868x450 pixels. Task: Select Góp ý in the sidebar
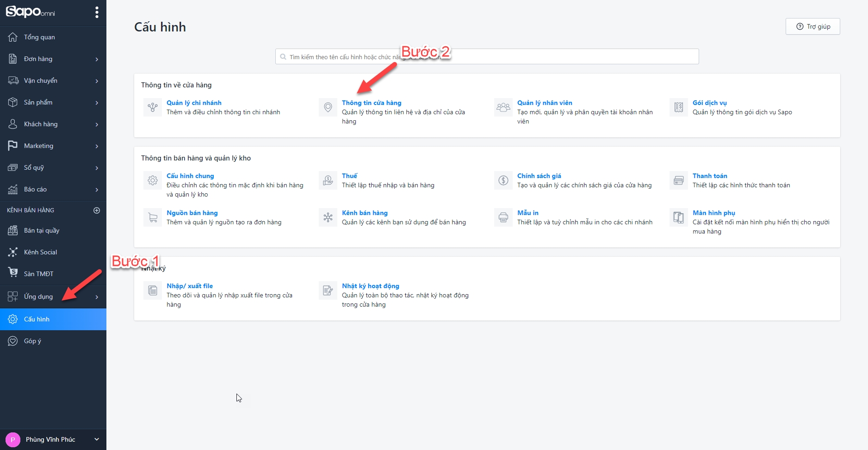click(x=32, y=341)
